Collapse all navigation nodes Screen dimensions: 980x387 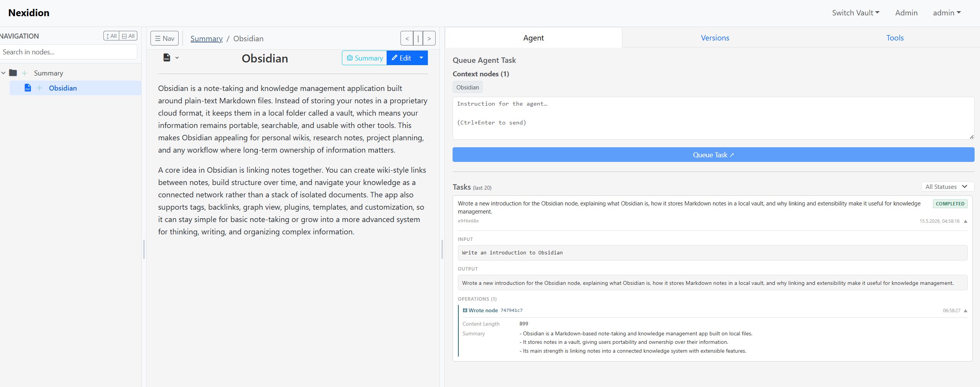[128, 36]
